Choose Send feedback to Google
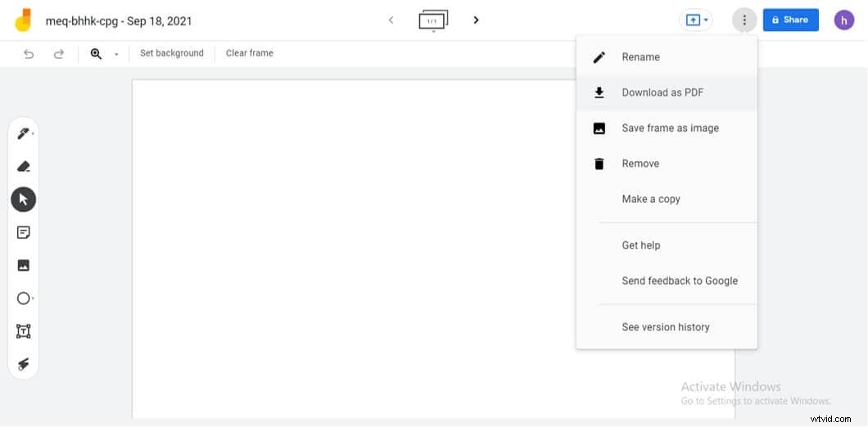868x427 pixels. 667,281
